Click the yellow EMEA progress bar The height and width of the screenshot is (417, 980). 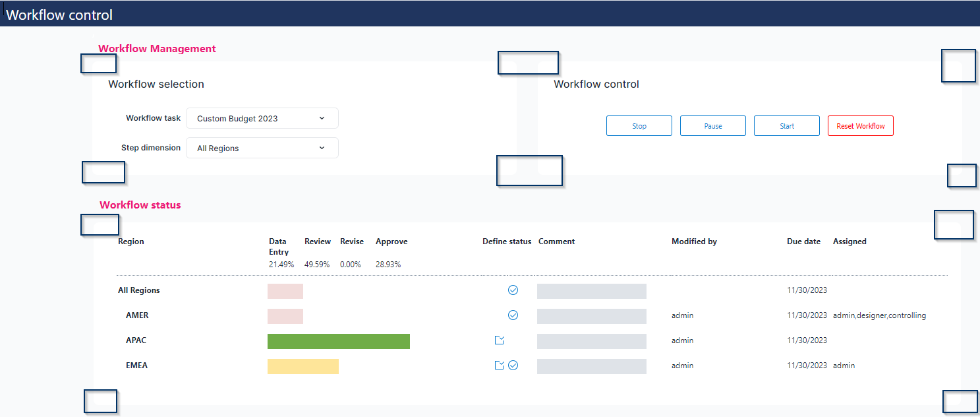pos(303,366)
